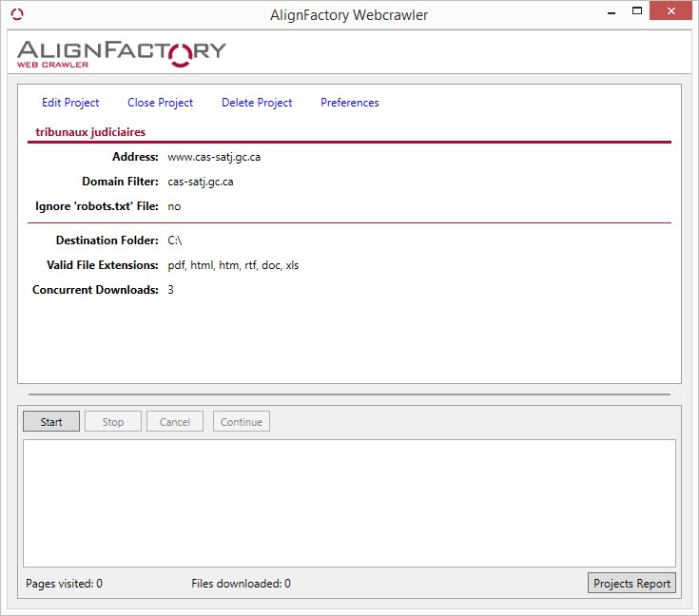This screenshot has width=699, height=616.
Task: Hit the Cancel button
Action: point(175,422)
